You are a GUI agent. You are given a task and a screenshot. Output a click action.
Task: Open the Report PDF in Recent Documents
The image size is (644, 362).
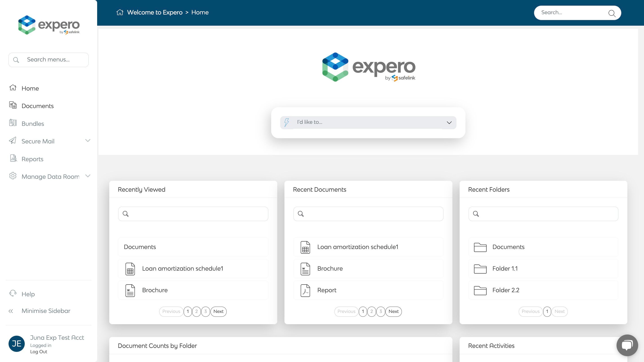pyautogui.click(x=326, y=290)
